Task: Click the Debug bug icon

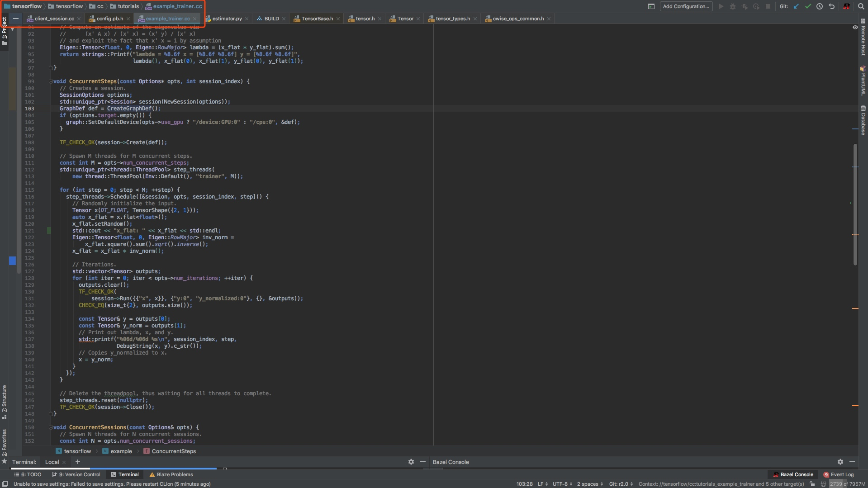Action: (x=733, y=6)
